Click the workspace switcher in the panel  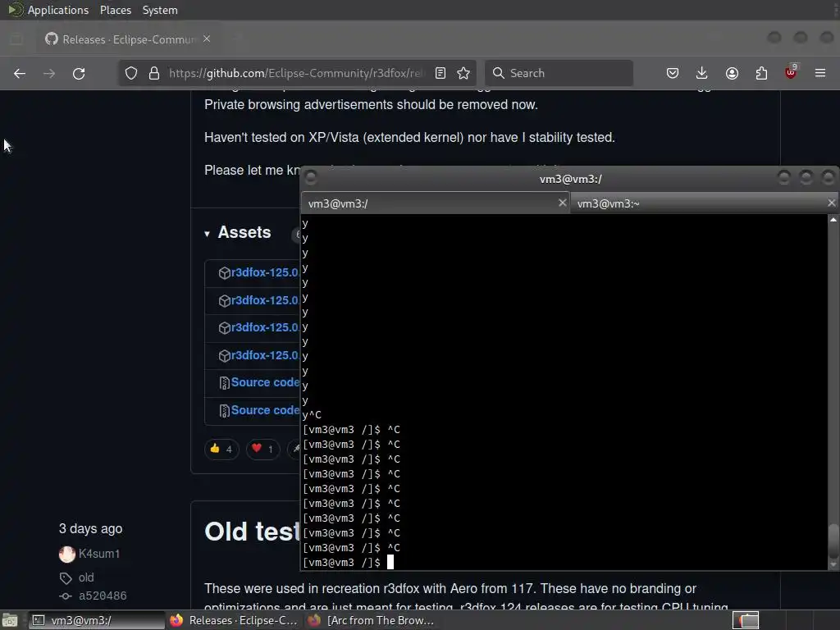tap(745, 620)
